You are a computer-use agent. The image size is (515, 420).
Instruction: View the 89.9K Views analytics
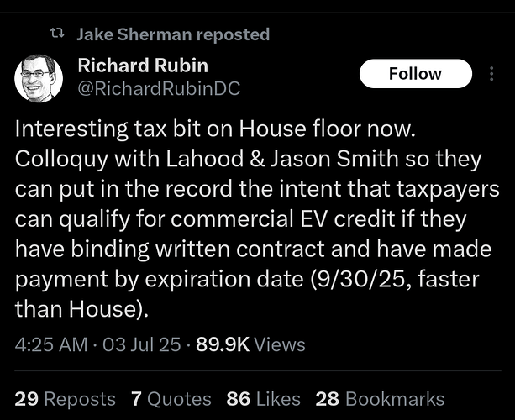point(250,344)
